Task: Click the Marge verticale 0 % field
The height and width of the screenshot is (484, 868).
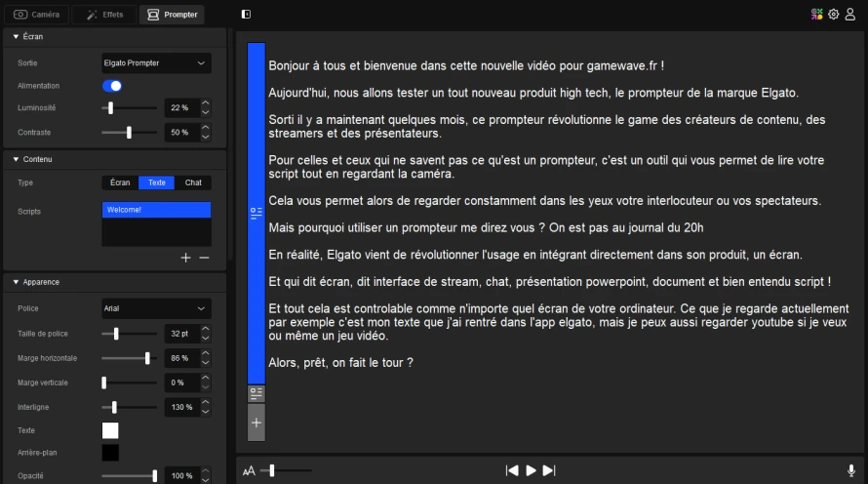Action: click(181, 383)
